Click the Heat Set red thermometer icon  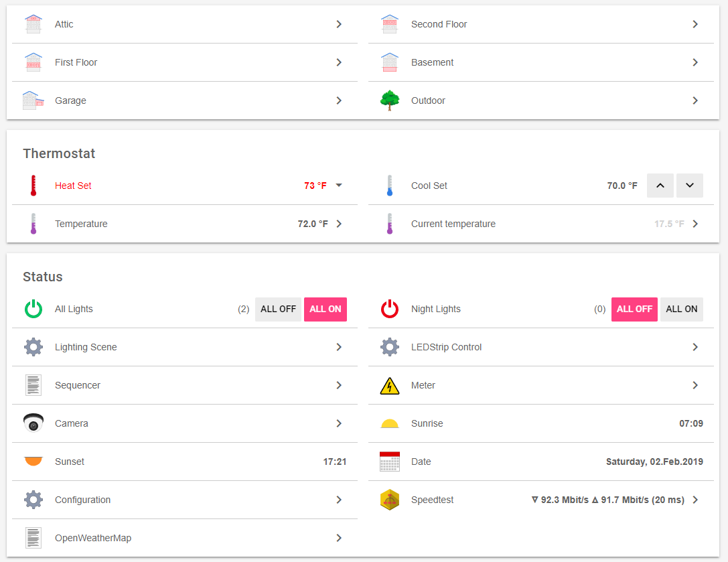pos(33,186)
